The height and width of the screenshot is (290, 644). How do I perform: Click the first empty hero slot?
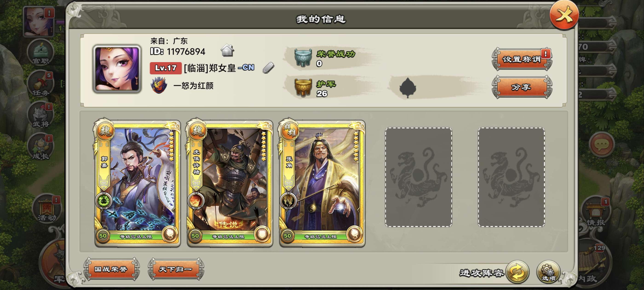pos(418,177)
